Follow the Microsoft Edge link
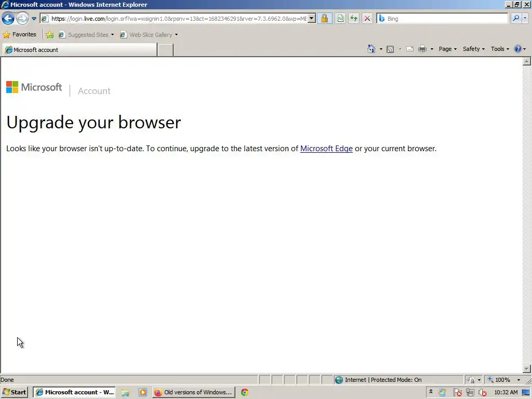Screen dimensions: 532x399 pos(326,149)
